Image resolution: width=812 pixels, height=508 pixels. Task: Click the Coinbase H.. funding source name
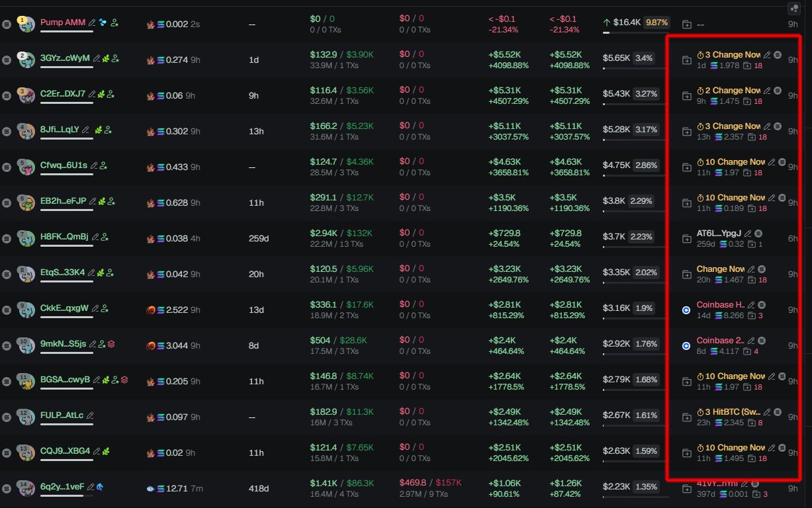click(720, 304)
